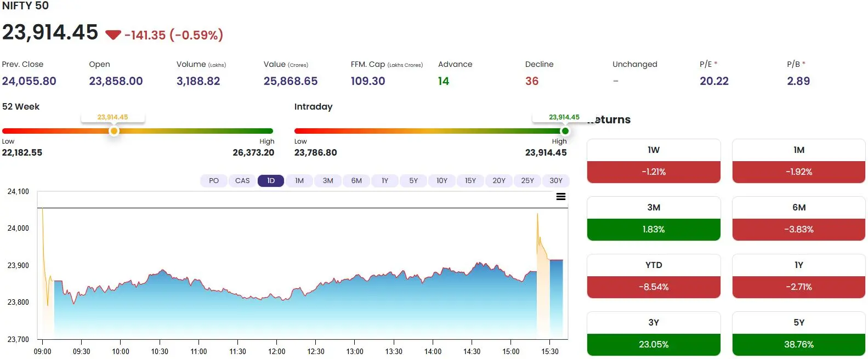Select the CAS chart range tab
The image size is (868, 359).
pyautogui.click(x=242, y=181)
